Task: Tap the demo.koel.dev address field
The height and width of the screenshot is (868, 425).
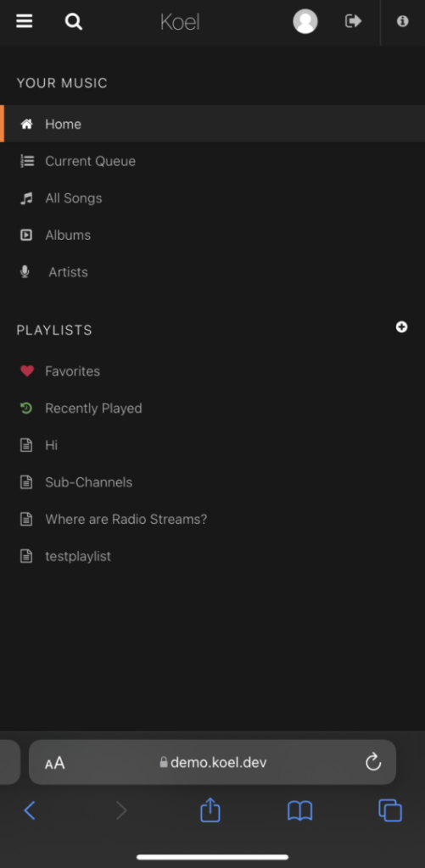Action: point(213,762)
